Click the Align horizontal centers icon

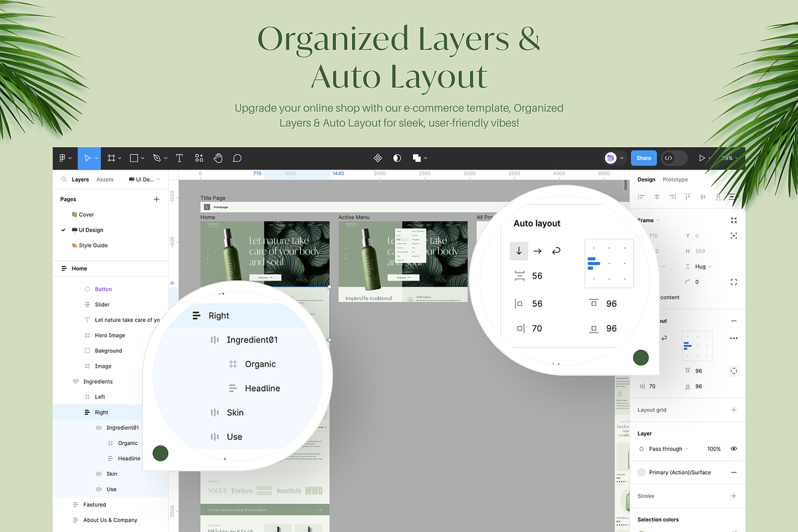pos(656,197)
